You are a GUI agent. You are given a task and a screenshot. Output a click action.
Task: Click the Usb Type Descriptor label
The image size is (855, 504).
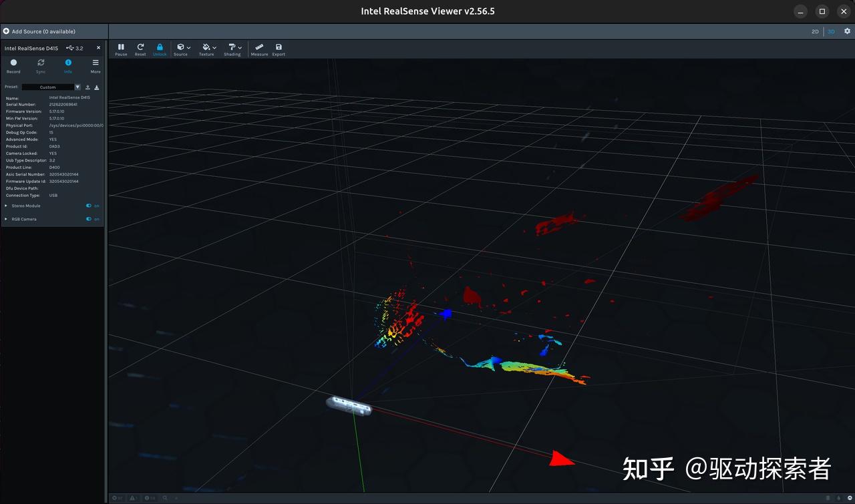(x=25, y=160)
